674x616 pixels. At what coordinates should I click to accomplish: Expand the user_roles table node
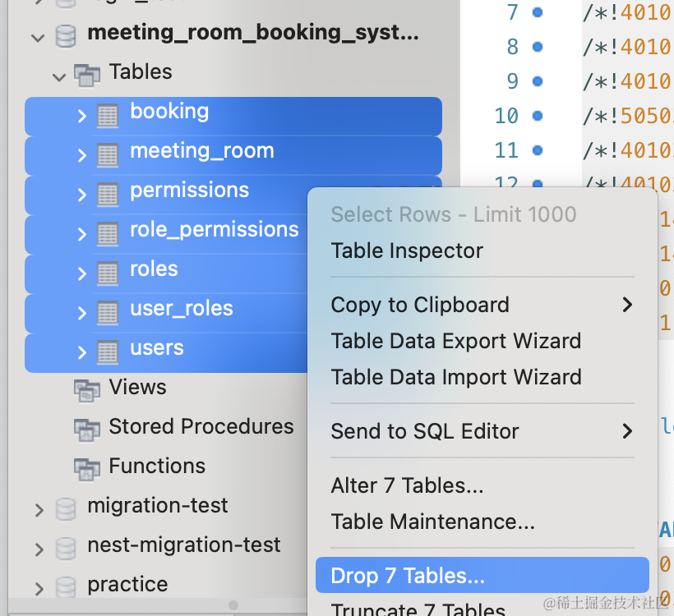pos(81,313)
